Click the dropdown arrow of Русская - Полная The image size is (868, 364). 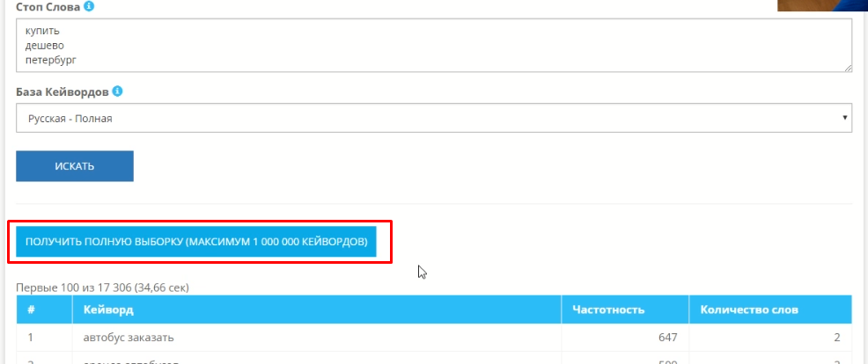845,118
